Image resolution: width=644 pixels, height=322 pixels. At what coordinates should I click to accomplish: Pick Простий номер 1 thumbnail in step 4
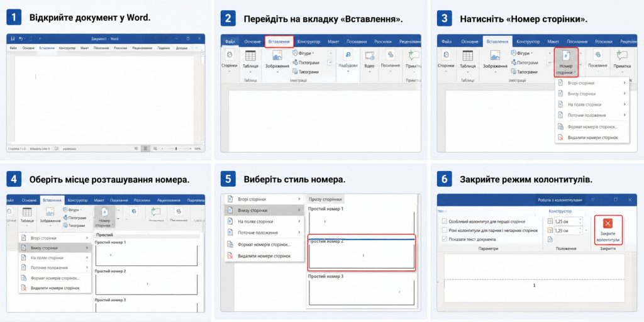[x=147, y=255]
